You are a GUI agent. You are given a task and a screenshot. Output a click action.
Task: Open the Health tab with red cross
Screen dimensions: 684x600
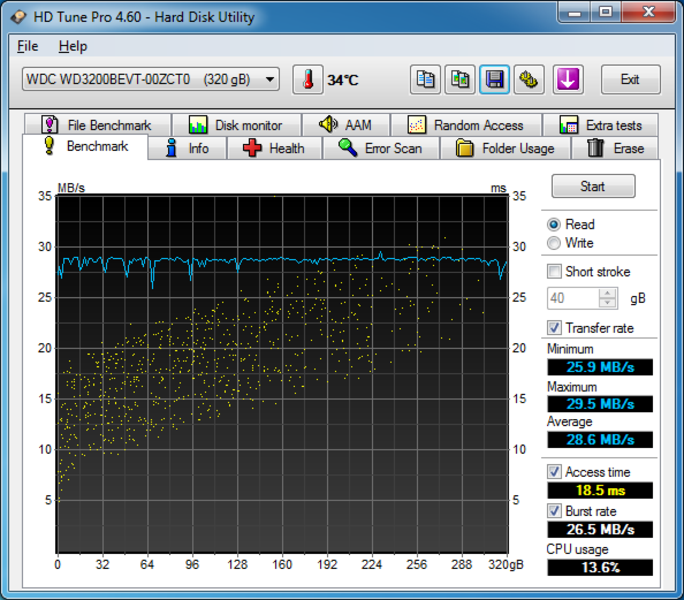point(273,148)
